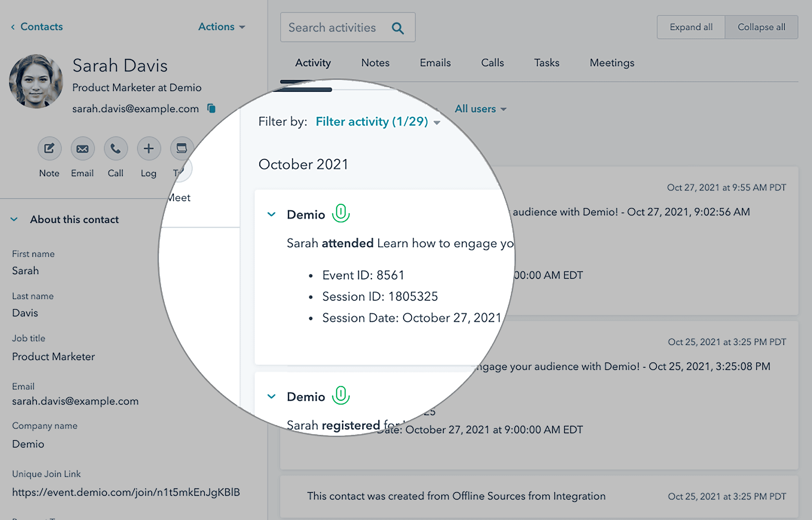The image size is (812, 520).
Task: Open Sarah's unique join link URL
Action: pyautogui.click(x=126, y=492)
